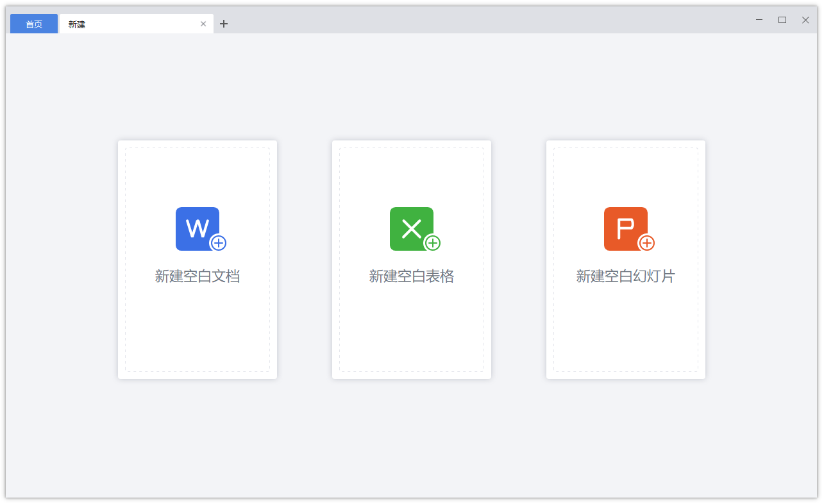Click the 新建空白表格 label

(x=412, y=276)
